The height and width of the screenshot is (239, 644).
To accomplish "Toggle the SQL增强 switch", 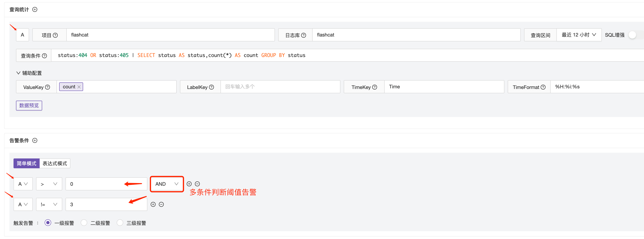I will (x=634, y=35).
